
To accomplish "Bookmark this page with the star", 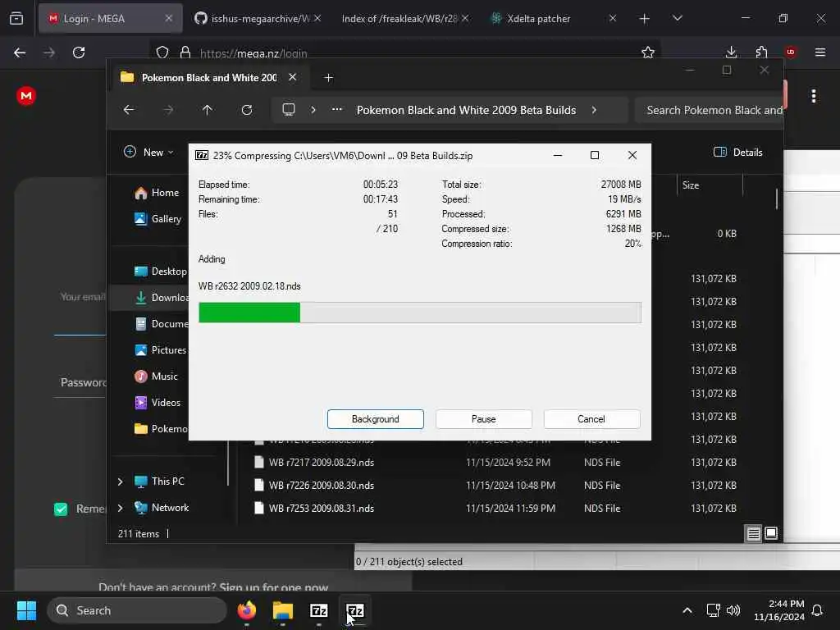I will coord(648,52).
